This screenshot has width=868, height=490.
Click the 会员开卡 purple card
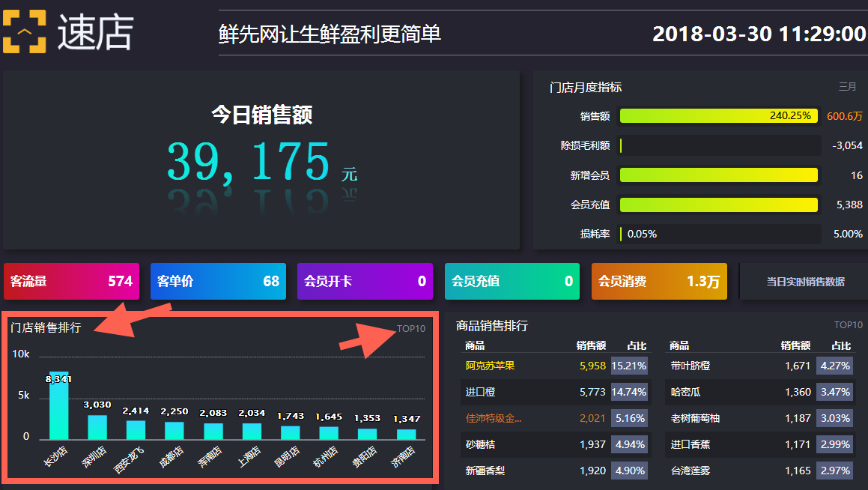point(365,282)
